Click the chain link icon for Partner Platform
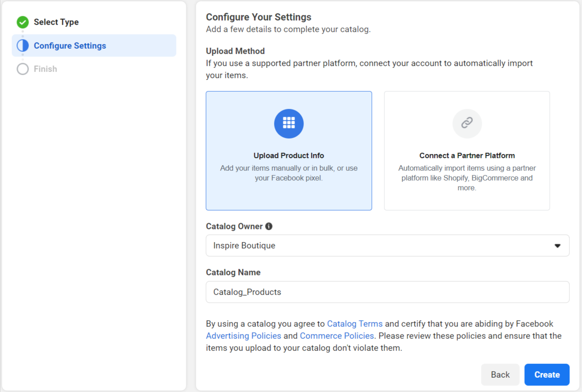The width and height of the screenshot is (582, 392). pyautogui.click(x=467, y=123)
